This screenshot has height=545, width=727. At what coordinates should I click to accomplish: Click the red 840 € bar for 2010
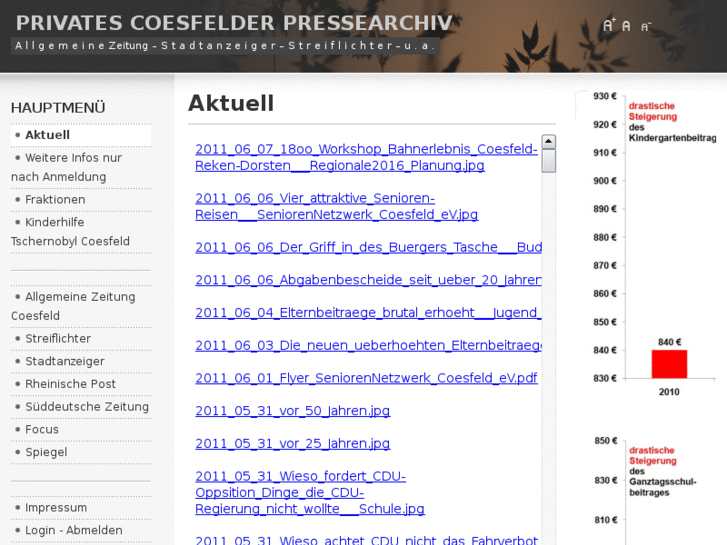tap(669, 364)
